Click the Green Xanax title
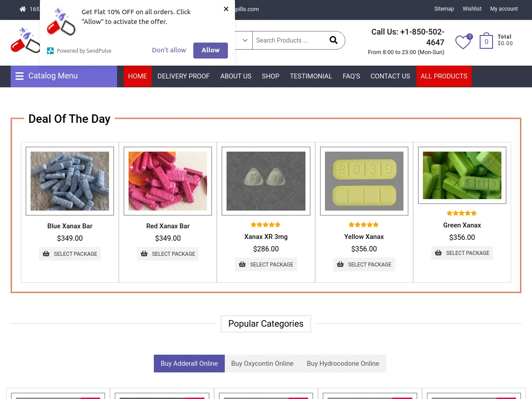Screen dimensions: 532x399 (x=462, y=225)
